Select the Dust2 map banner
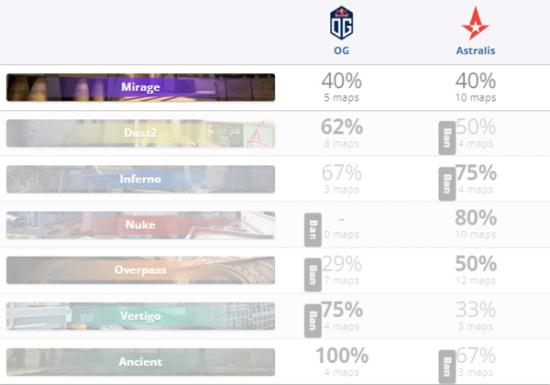Screen dimensions: 550x385 141,133
